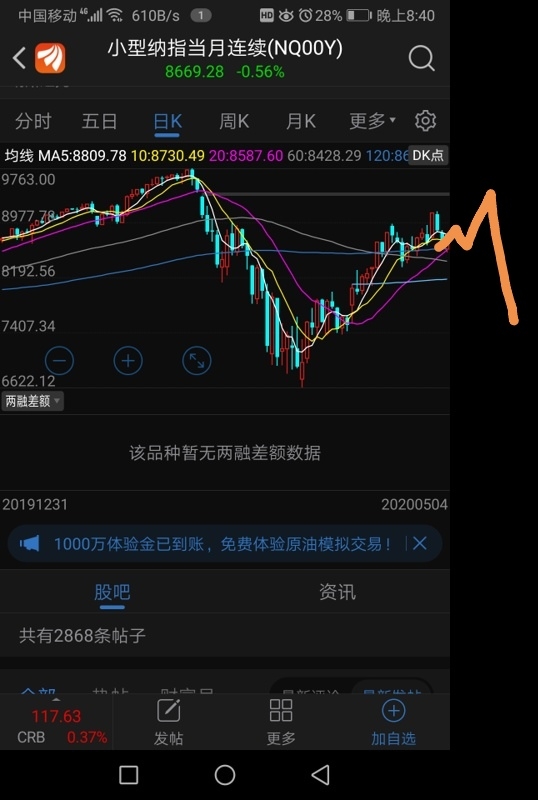Switch to the 分时 tab
Image resolution: width=538 pixels, height=800 pixels.
point(33,121)
